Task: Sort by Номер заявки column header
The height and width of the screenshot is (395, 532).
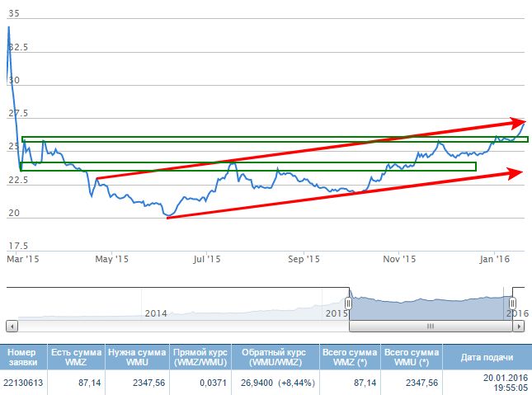Action: point(22,358)
